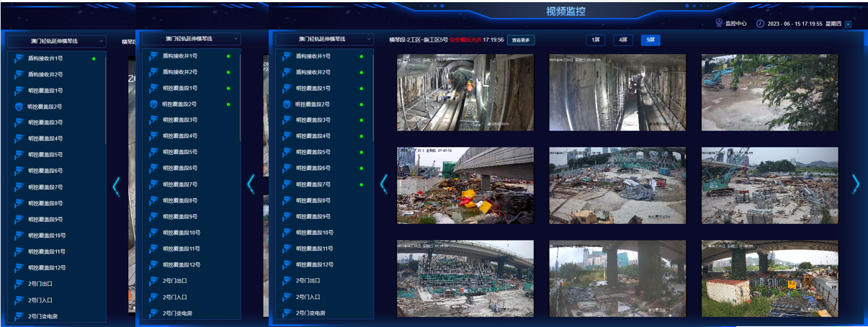Open the 监控中心 link text
The width and height of the screenshot is (868, 327).
pyautogui.click(x=735, y=23)
